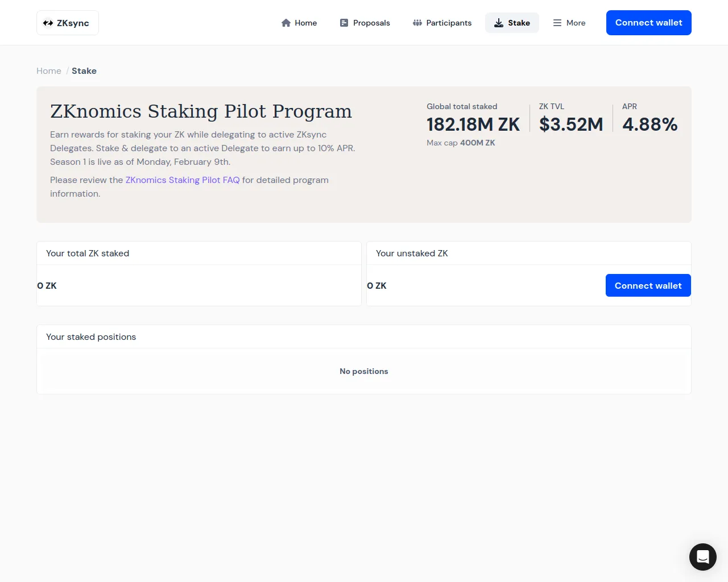Click the Stake breadcrumb text
Screen dimensions: 728x582
84,71
